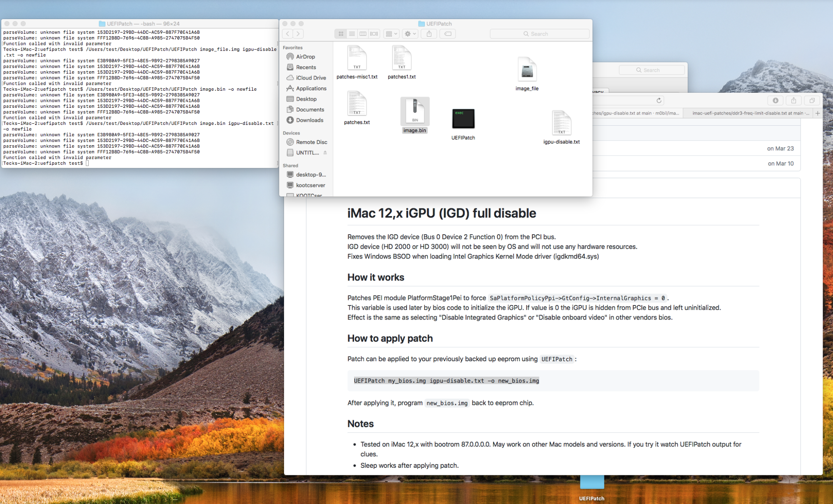833x504 pixels.
Task: Open new Safari tab with plus
Action: (818, 113)
